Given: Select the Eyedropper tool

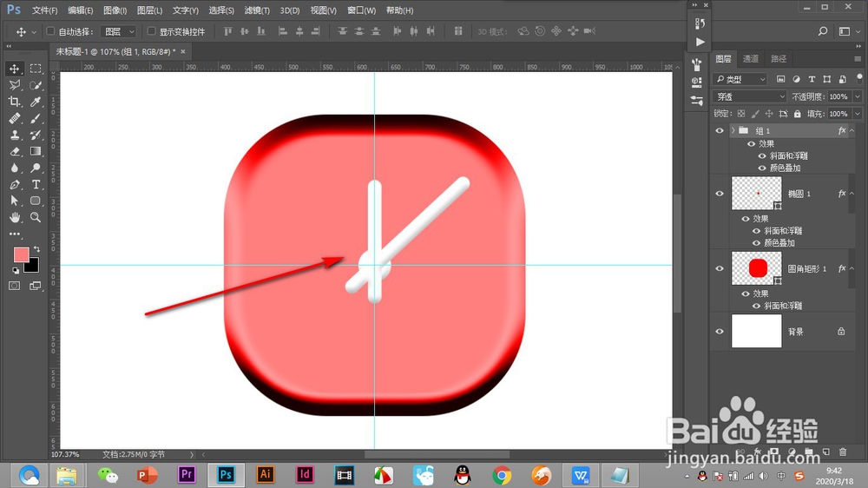Looking at the screenshot, I should point(36,102).
